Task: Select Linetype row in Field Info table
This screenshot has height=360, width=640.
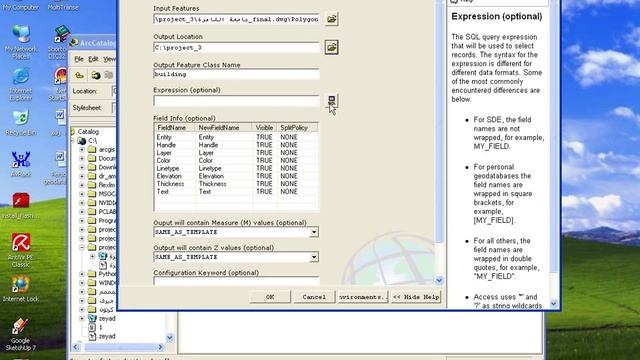Action: pyautogui.click(x=236, y=168)
